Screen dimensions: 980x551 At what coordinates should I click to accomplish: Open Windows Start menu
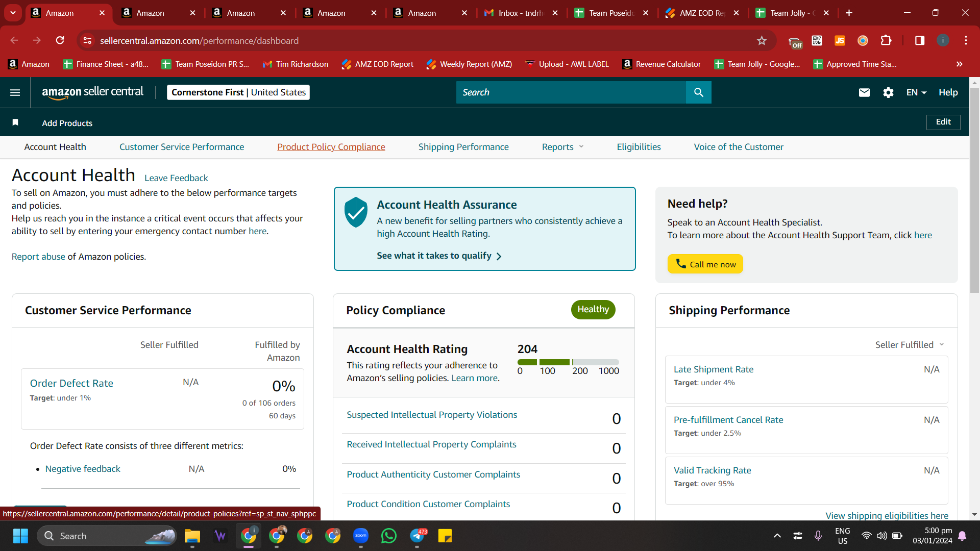(x=20, y=536)
